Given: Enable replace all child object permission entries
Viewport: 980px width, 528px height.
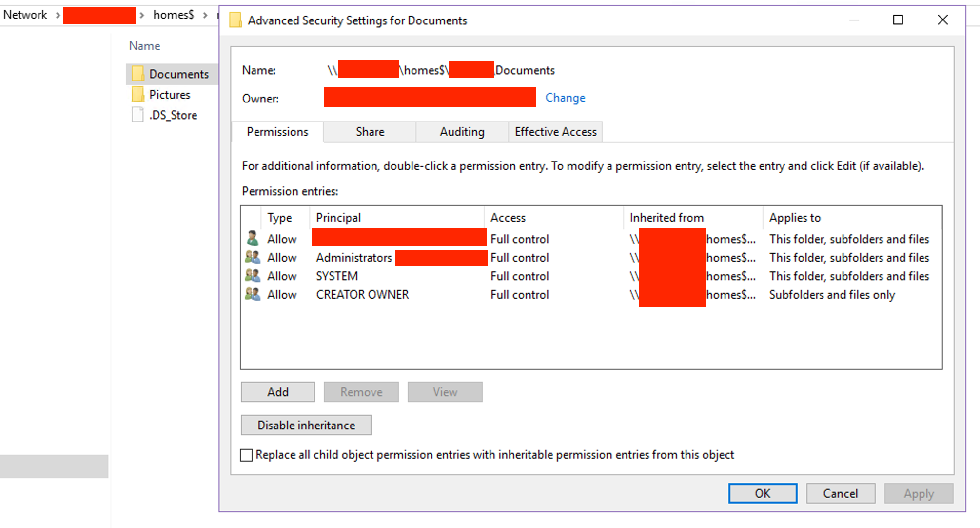Looking at the screenshot, I should click(x=246, y=455).
